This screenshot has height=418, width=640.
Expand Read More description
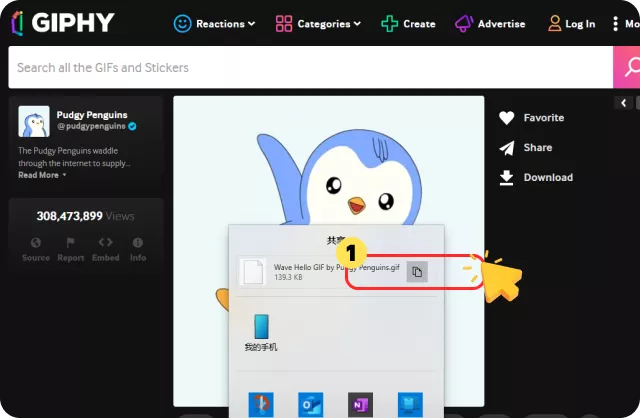coord(42,175)
